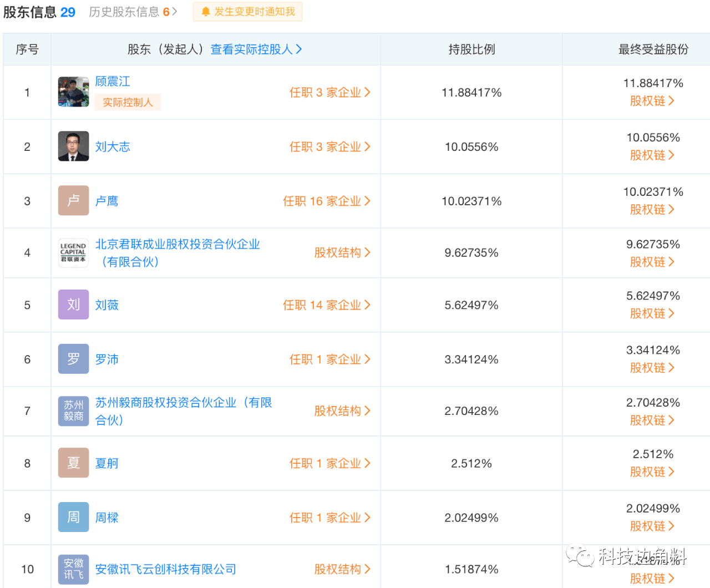
Task: Click the 刘 avatar for 刘薇
Action: (73, 305)
